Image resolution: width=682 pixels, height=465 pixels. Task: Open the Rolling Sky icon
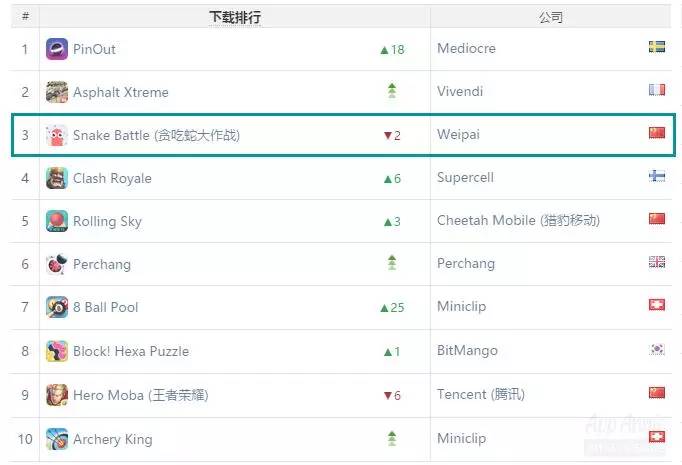pos(57,221)
